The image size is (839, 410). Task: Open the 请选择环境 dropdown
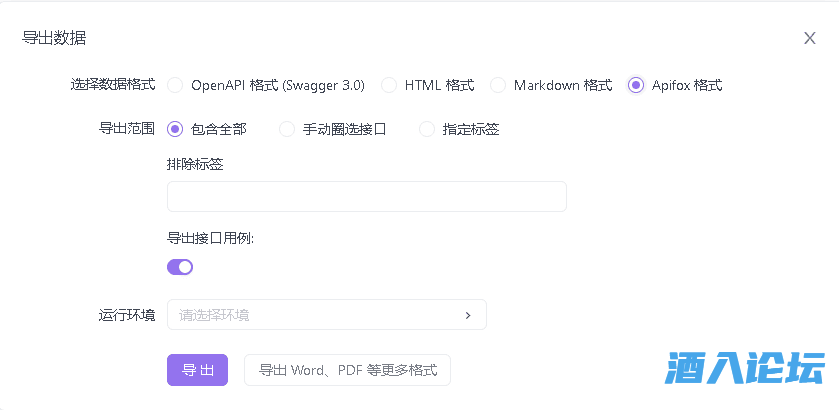pos(315,315)
